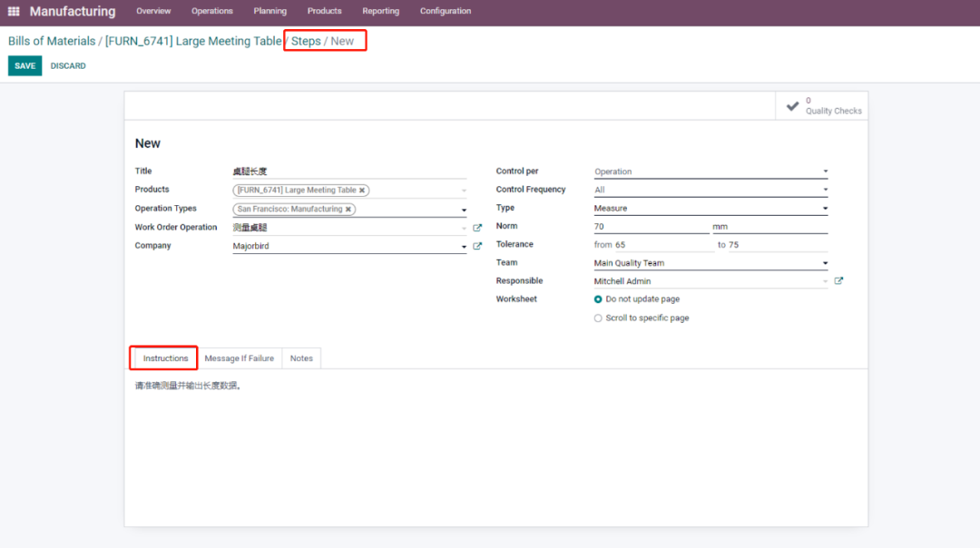Open Work Order Operation external link icon

click(477, 228)
